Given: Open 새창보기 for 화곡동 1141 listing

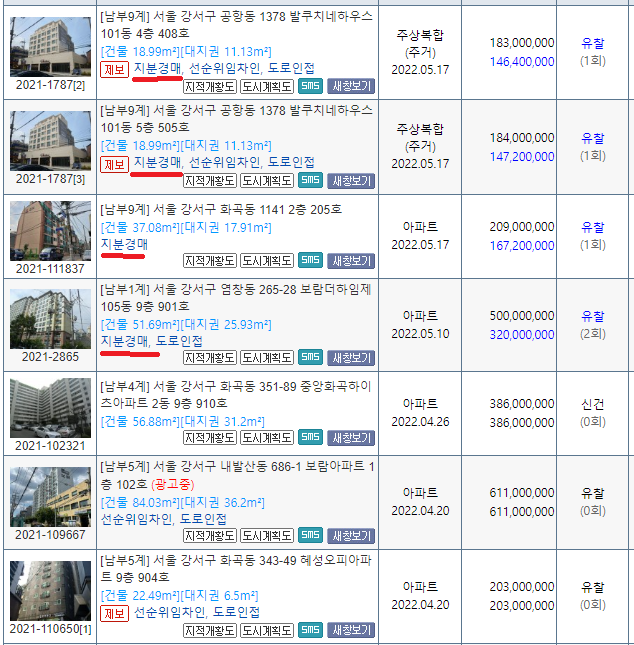Looking at the screenshot, I should point(351,261).
